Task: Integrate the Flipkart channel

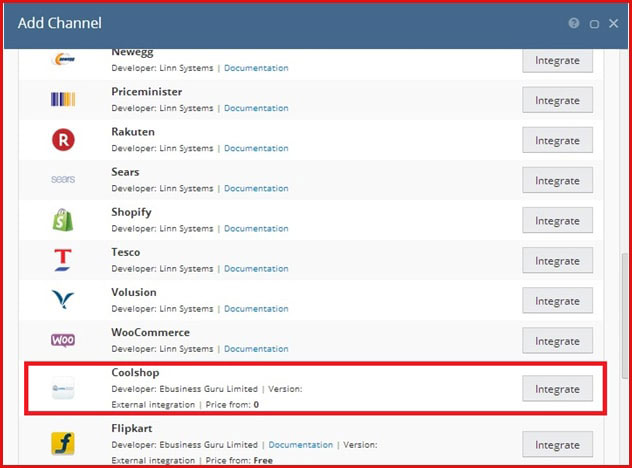Action: (x=557, y=444)
